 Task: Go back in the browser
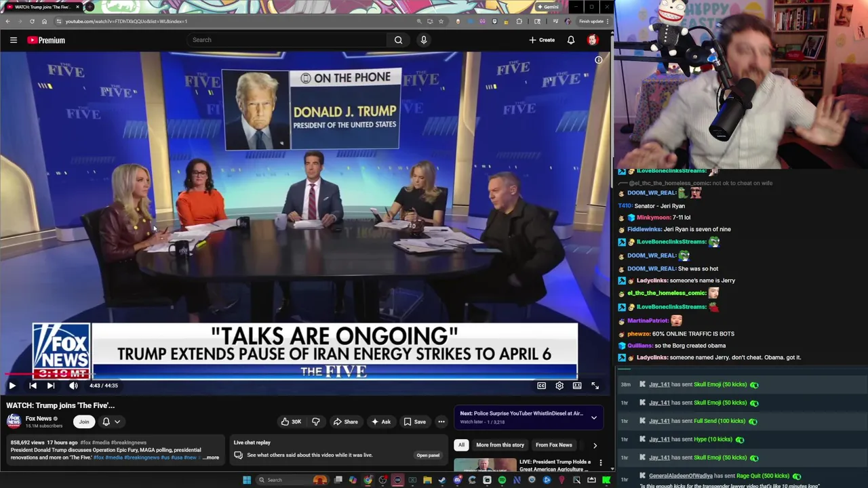(x=7, y=21)
